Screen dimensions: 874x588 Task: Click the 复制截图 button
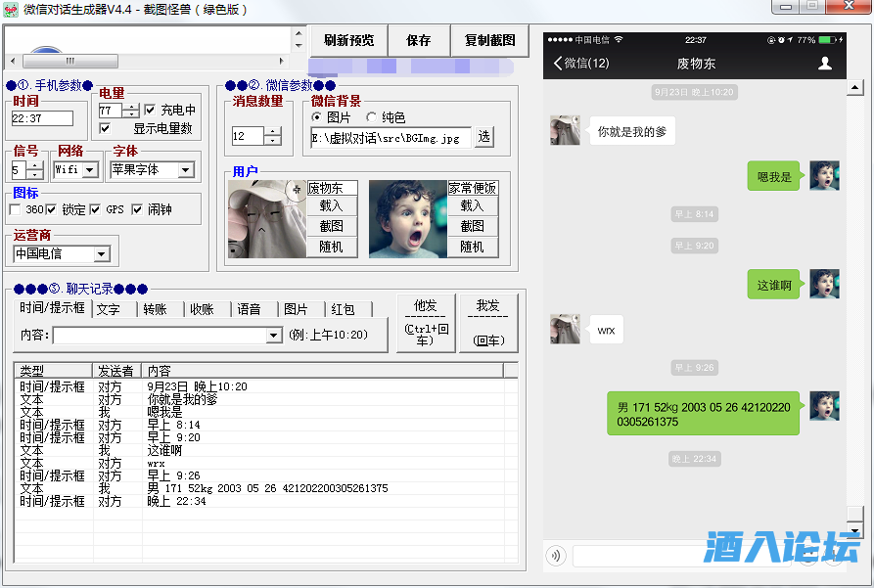[489, 41]
